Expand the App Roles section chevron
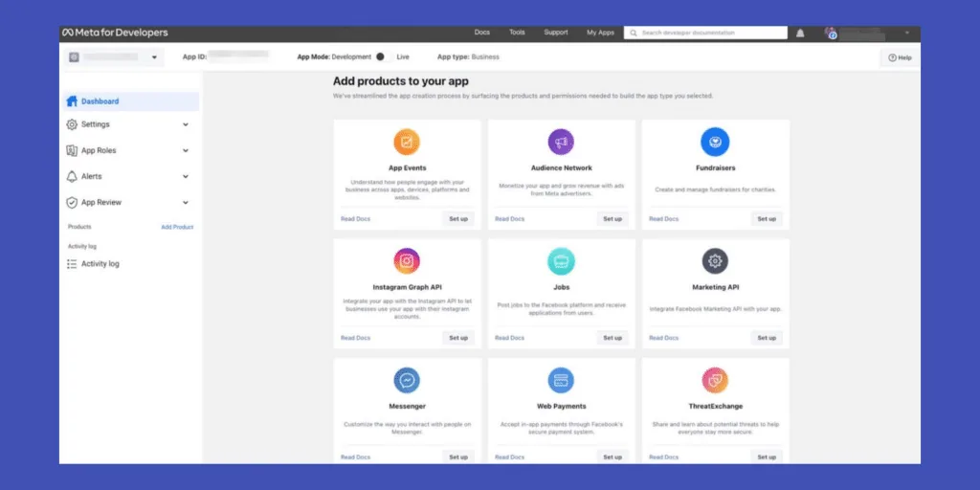The height and width of the screenshot is (490, 980). pos(186,150)
